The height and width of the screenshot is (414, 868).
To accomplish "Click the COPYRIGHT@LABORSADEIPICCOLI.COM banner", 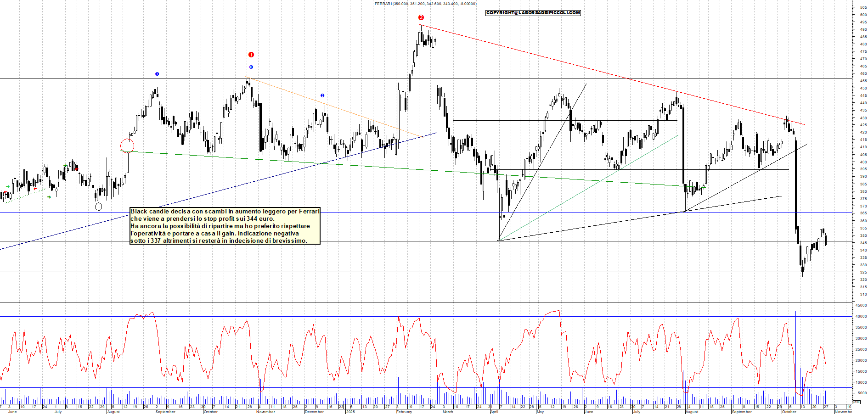I will coord(533,13).
